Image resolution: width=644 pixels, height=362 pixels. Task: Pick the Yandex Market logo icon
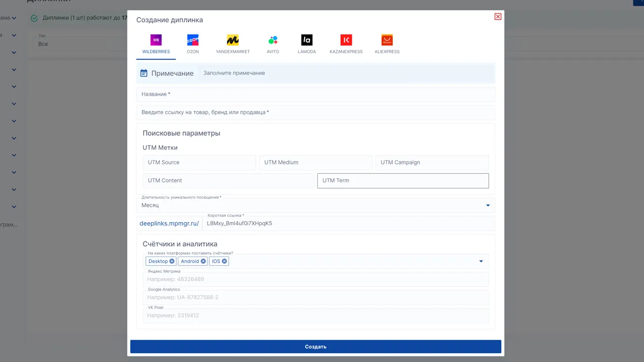click(233, 40)
